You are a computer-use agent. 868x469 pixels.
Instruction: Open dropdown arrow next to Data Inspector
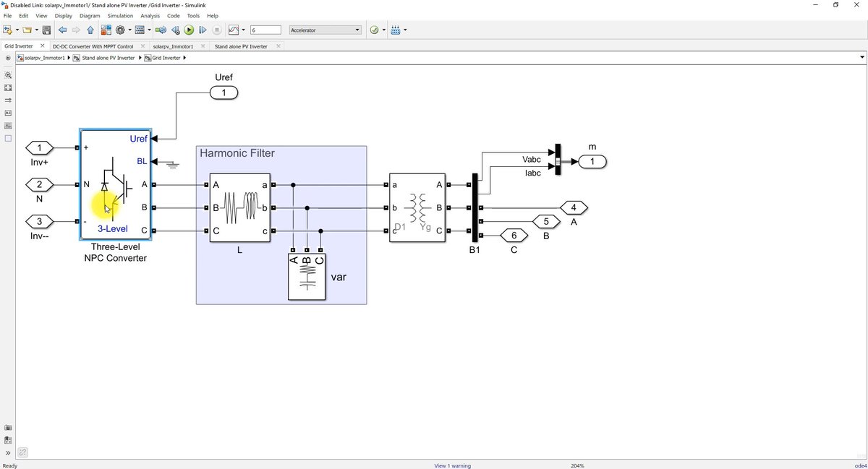(x=243, y=30)
